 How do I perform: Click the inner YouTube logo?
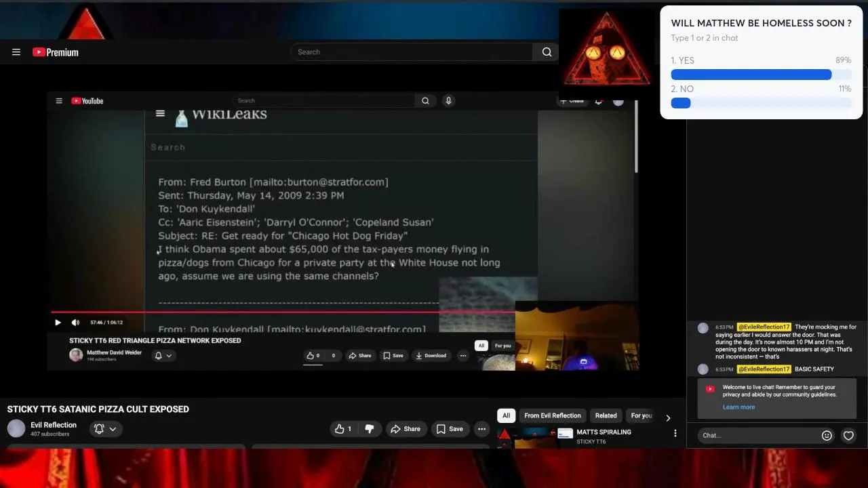pyautogui.click(x=87, y=101)
